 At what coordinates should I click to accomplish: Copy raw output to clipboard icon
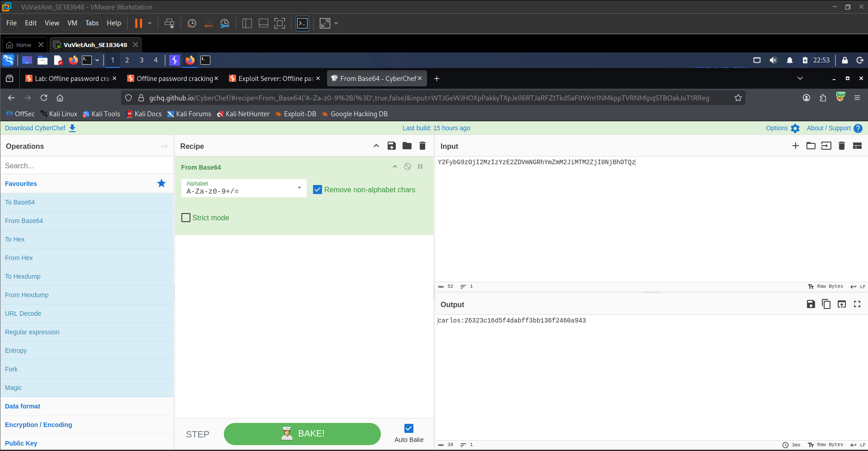(x=826, y=304)
